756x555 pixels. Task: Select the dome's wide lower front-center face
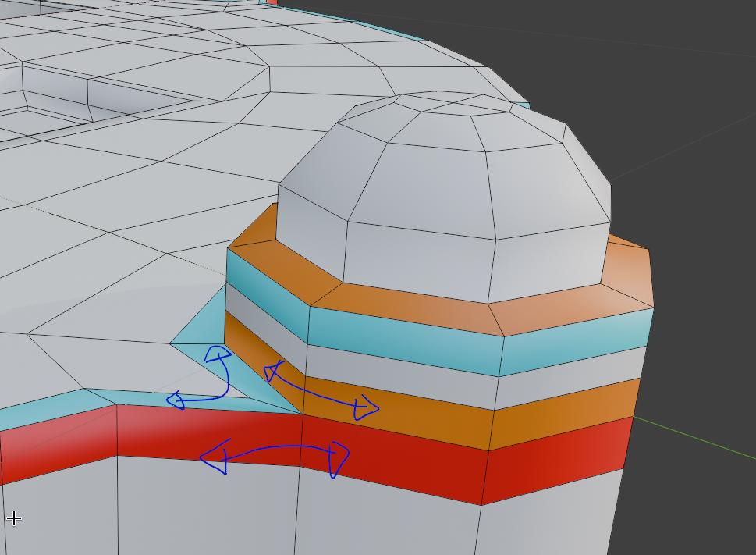pos(420,261)
